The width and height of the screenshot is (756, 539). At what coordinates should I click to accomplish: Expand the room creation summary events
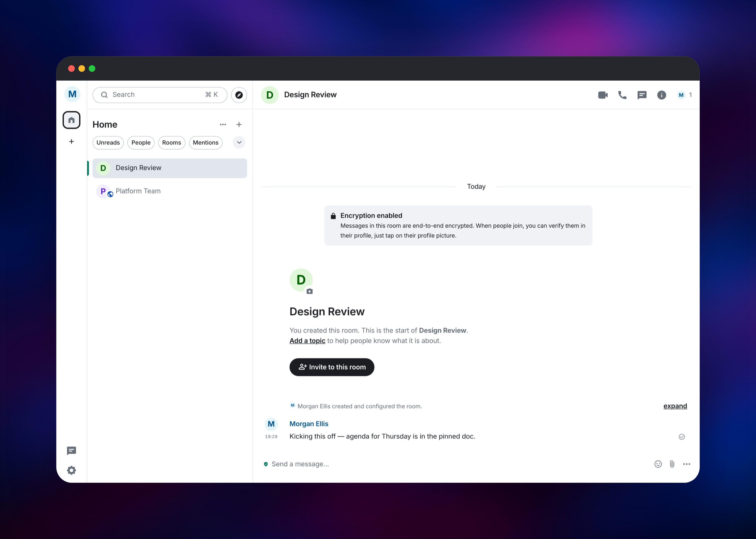click(x=675, y=406)
